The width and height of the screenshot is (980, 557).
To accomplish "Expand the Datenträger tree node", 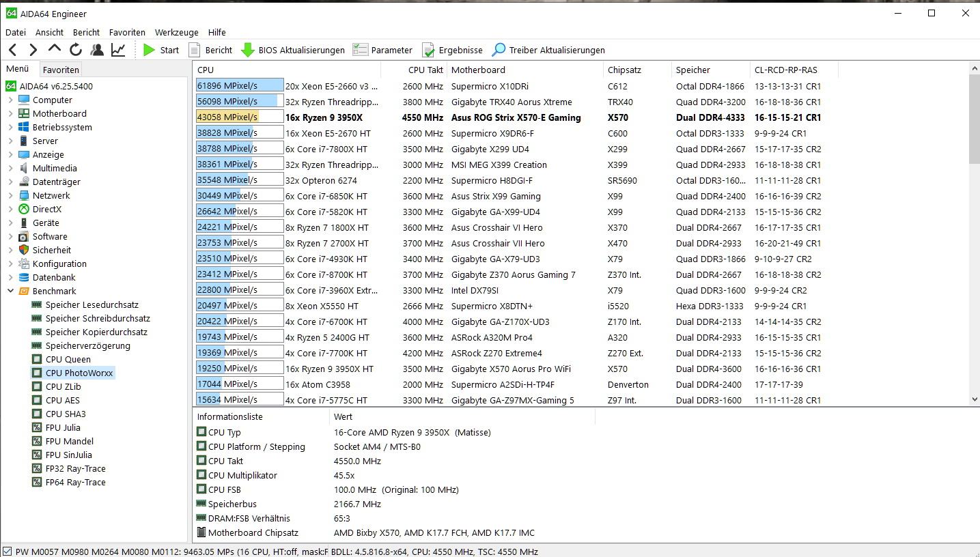I will [x=10, y=182].
